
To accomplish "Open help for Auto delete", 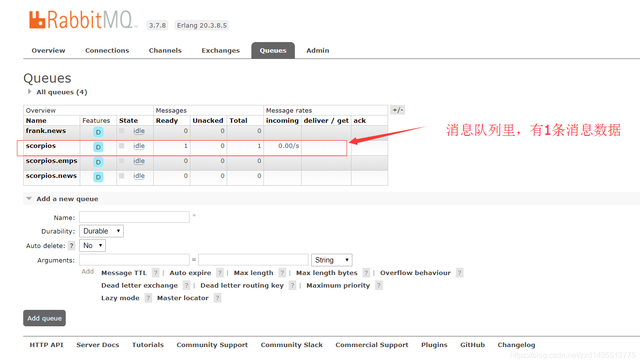I will coord(72,246).
